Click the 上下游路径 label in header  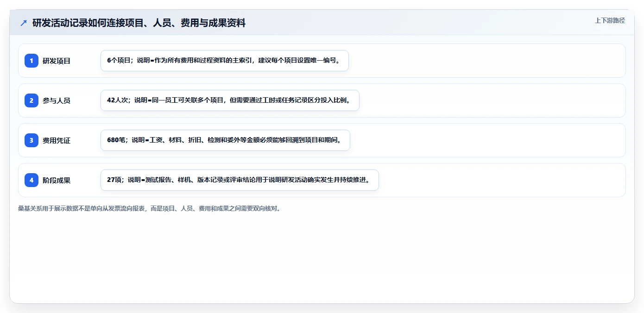pos(610,20)
